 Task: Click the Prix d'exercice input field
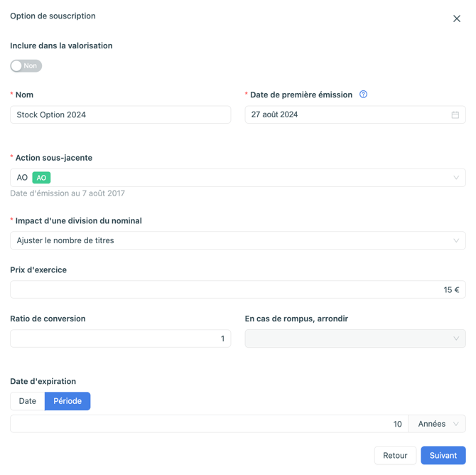pos(238,289)
